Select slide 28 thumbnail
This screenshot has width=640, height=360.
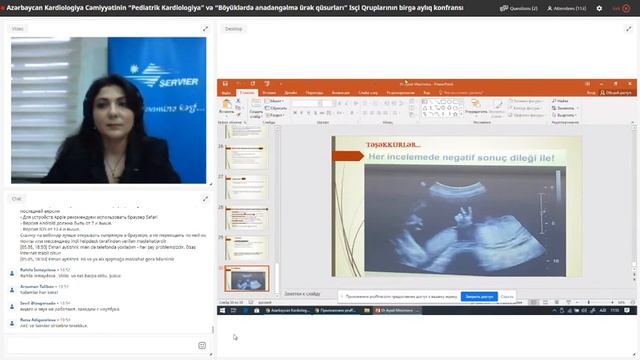[247, 218]
